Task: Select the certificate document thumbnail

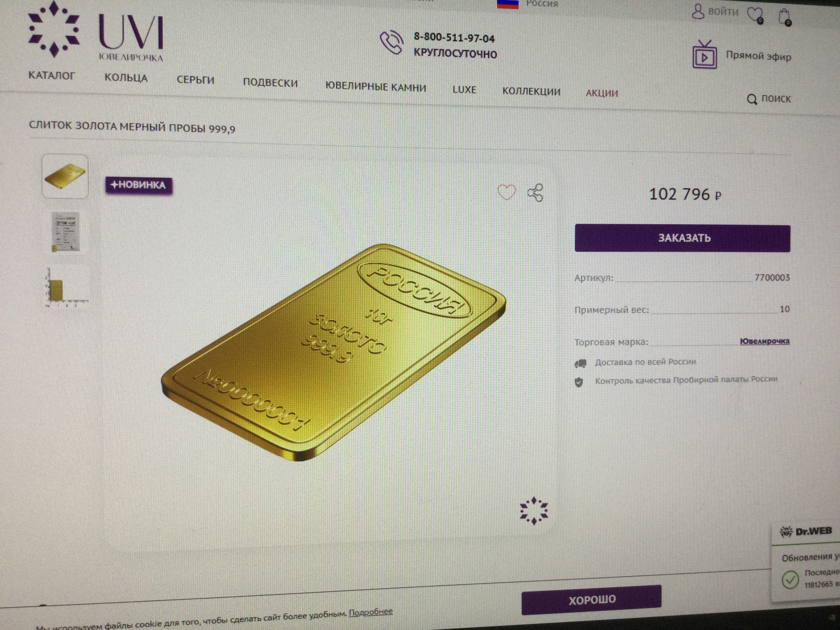Action: [x=65, y=232]
